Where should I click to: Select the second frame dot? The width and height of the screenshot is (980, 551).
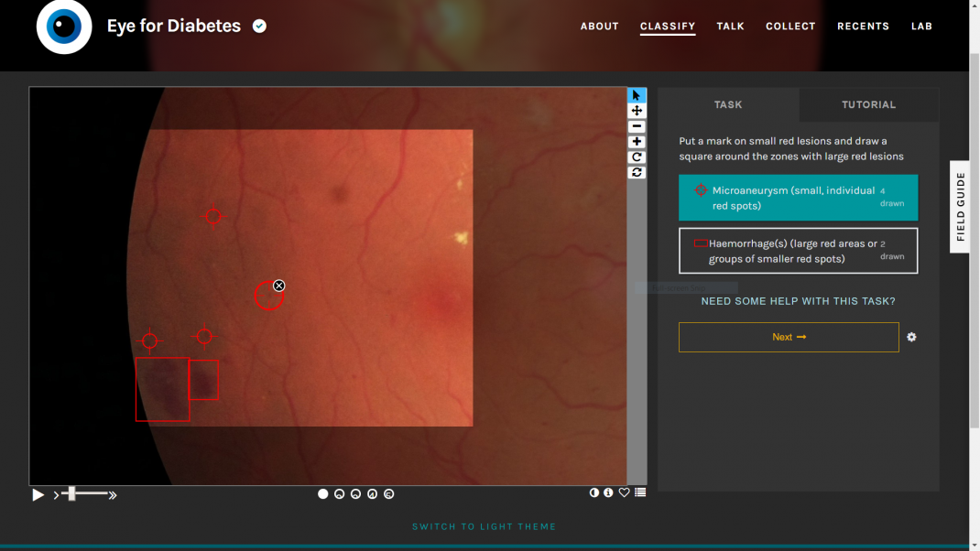pos(340,494)
